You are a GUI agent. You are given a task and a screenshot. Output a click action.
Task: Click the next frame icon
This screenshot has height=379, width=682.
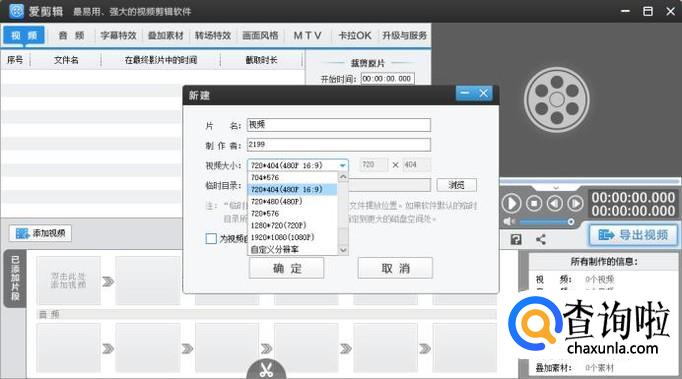pos(575,203)
